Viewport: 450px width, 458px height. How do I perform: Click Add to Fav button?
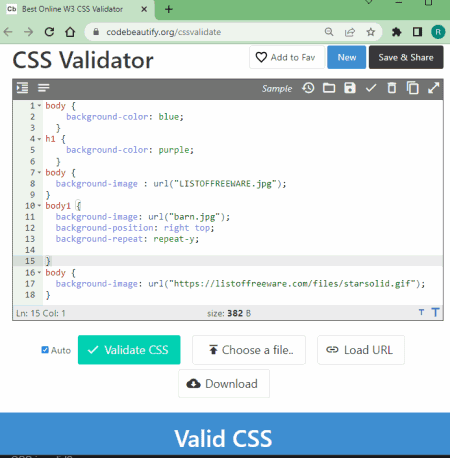click(287, 57)
